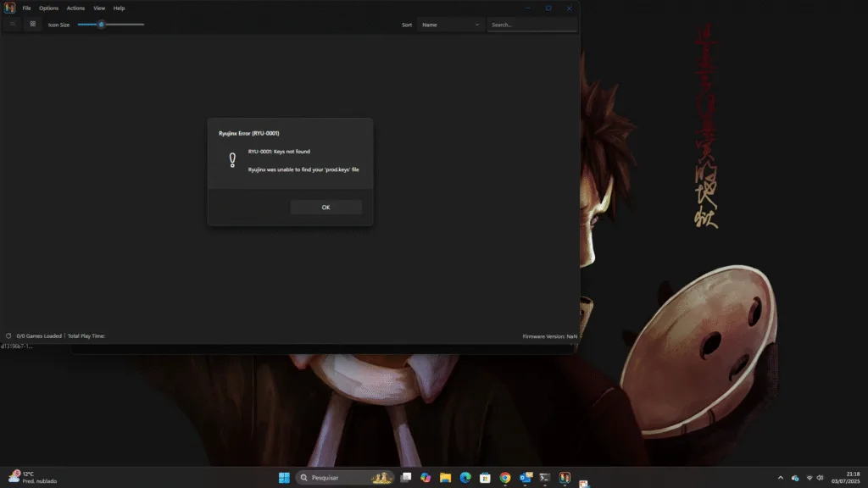Select the 'RYU-0001: Keys not found' text
Viewport: 868px width, 488px height.
[x=279, y=152]
